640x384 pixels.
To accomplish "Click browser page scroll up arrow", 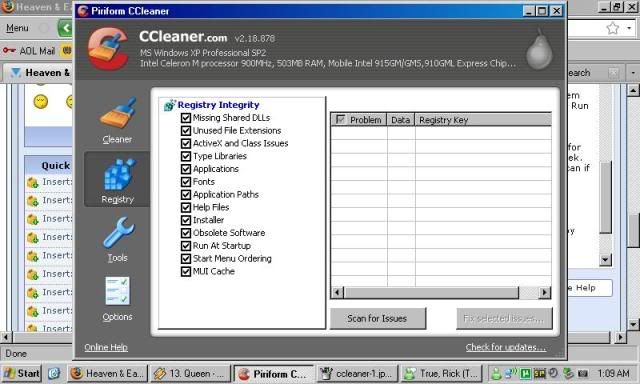I will [x=633, y=90].
